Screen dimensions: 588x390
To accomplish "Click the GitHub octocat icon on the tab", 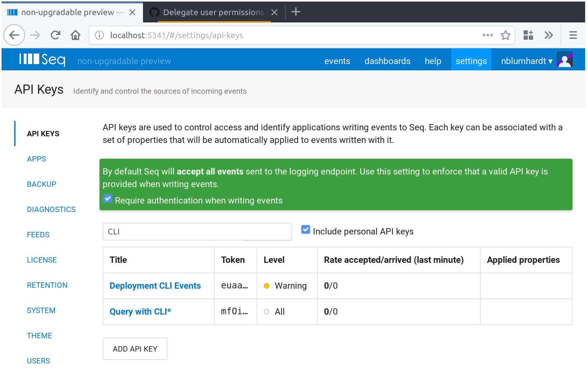I will [154, 12].
